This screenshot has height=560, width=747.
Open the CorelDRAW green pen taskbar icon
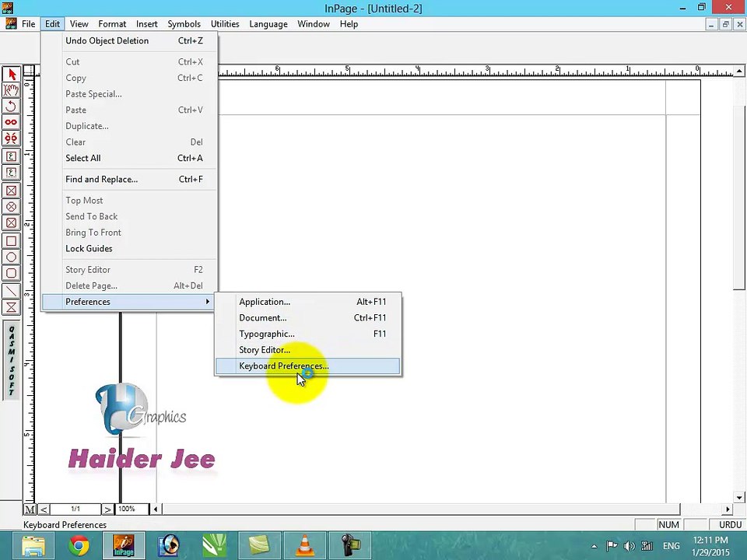pos(215,545)
